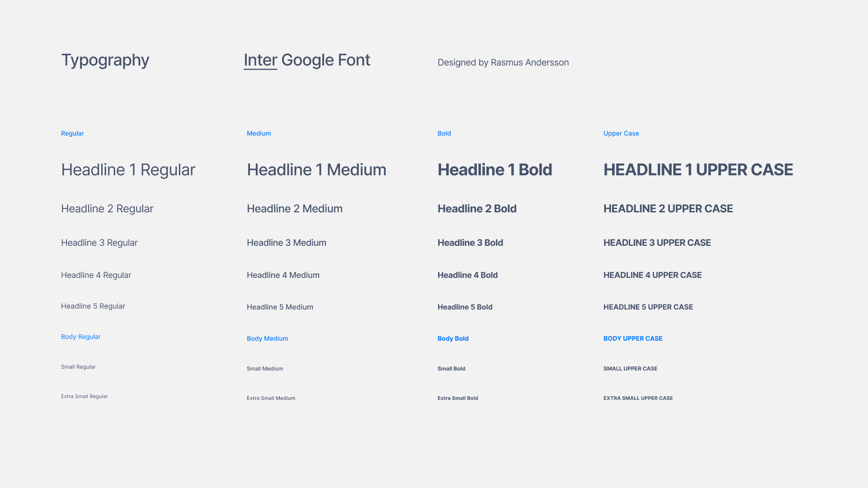Image resolution: width=868 pixels, height=488 pixels.
Task: Click the blue 'Upper Case' column label
Action: [621, 133]
